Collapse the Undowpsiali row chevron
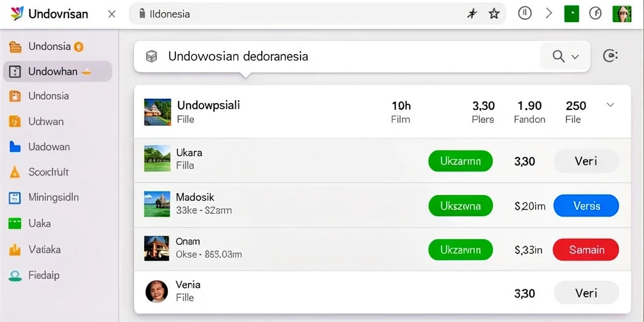This screenshot has width=644, height=322. (x=610, y=105)
